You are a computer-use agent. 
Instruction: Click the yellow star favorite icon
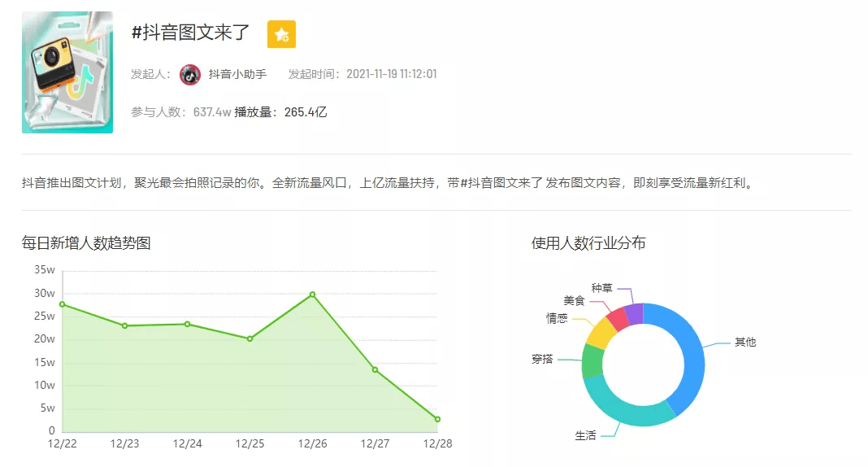[x=281, y=34]
